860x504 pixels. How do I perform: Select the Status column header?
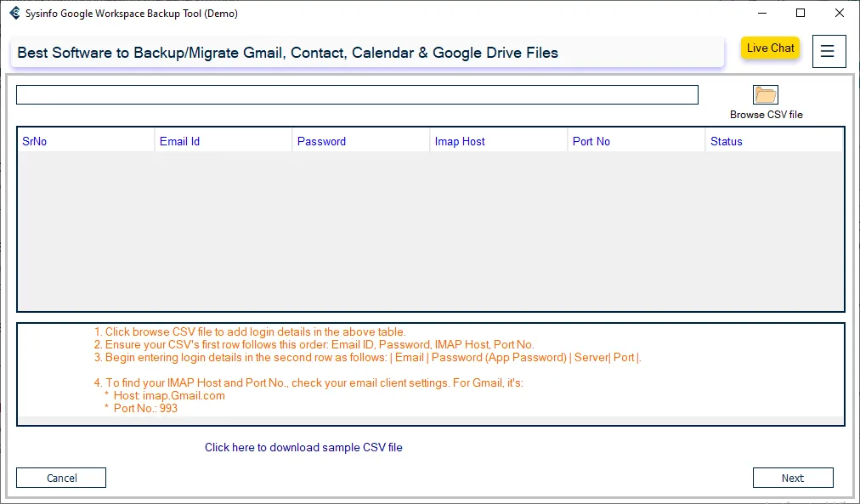click(774, 141)
